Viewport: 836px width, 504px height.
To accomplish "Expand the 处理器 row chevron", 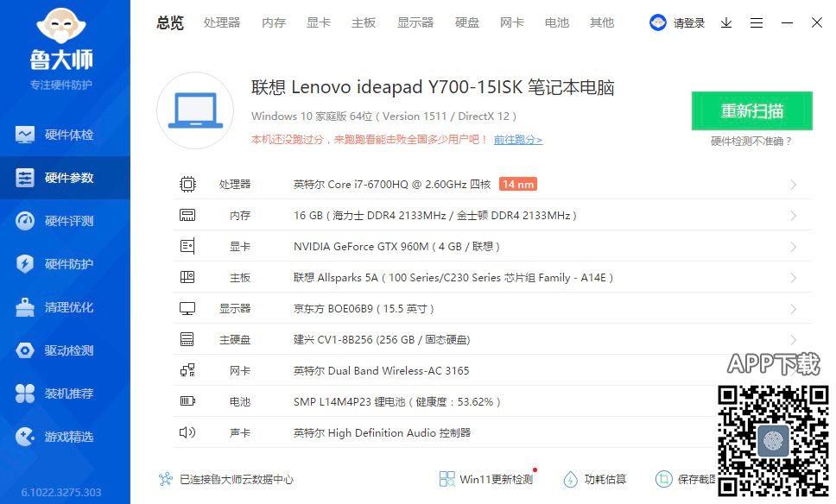I will pyautogui.click(x=793, y=185).
